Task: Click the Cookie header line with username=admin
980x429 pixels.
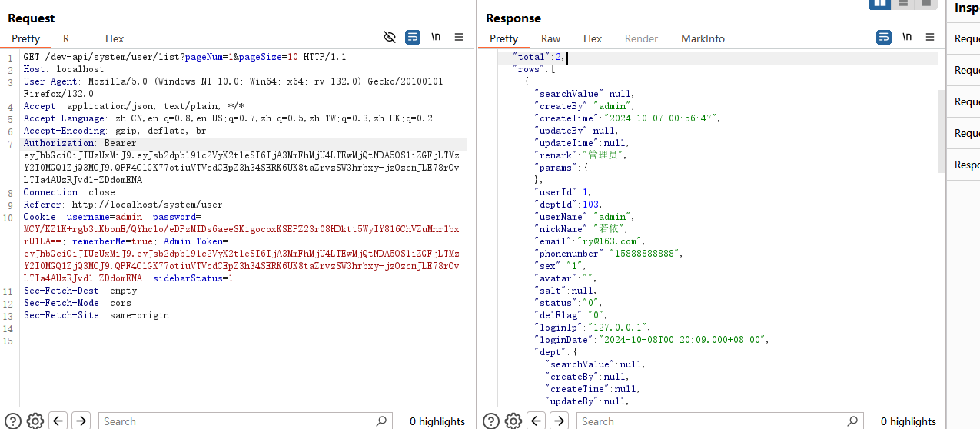Action: tap(112, 217)
